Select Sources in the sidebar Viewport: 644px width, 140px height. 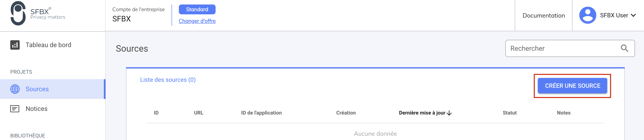[37, 89]
